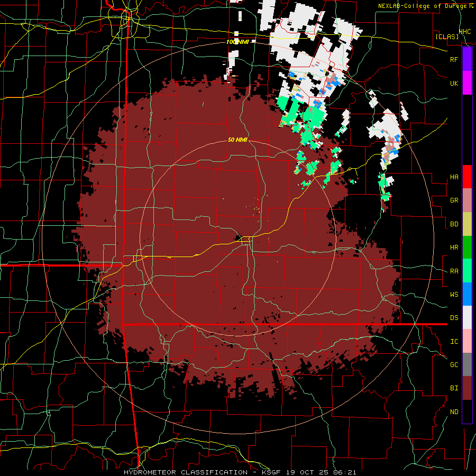This screenshot has width=476, height=476.
Task: Click the RF legend label
Action: click(454, 59)
